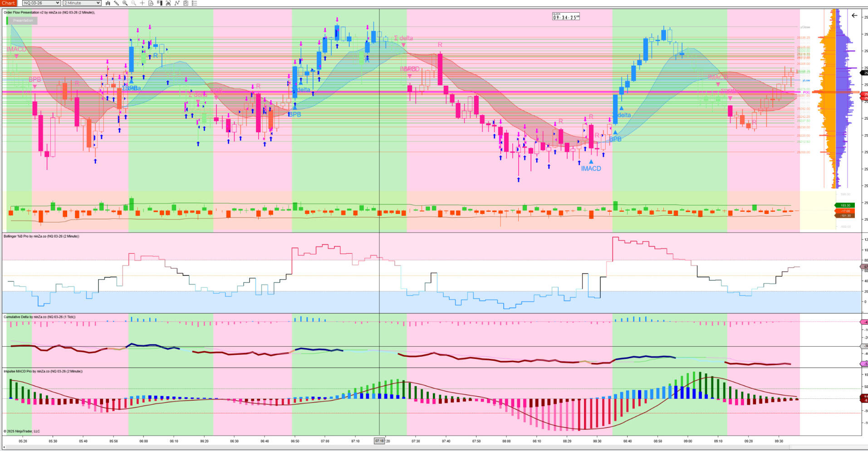The width and height of the screenshot is (868, 451).
Task: Open the data box icon
Action: [151, 3]
